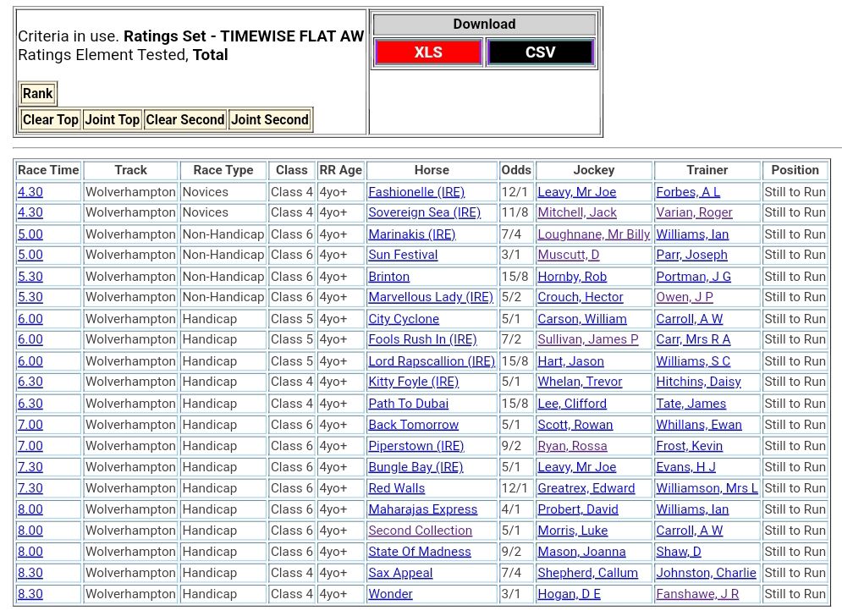Open the Second Collection horse link

tap(420, 531)
